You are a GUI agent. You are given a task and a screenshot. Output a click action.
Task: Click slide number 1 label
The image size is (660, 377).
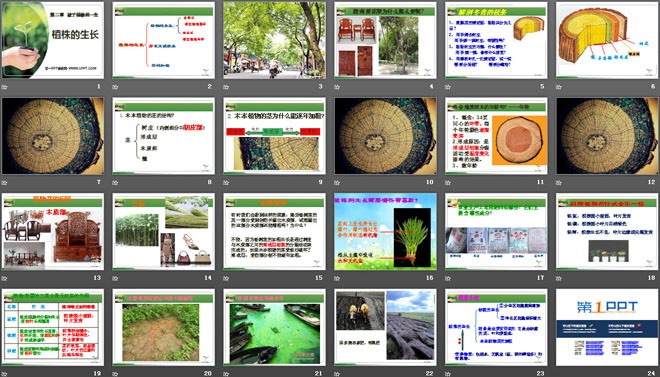pos(99,86)
